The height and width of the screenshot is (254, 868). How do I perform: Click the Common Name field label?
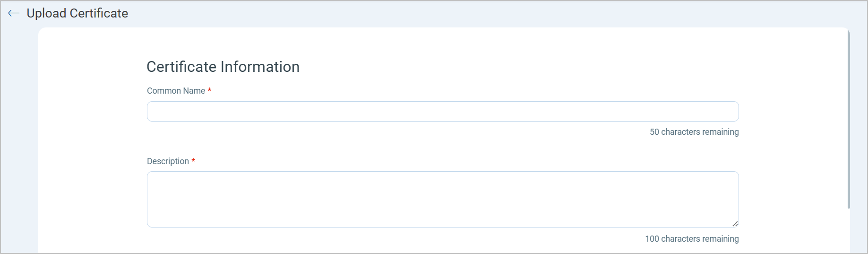pos(176,91)
